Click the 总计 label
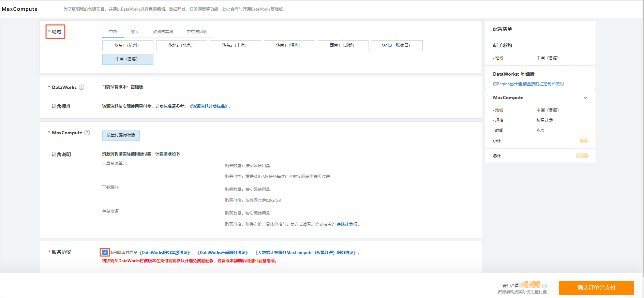644x298 pixels. click(497, 156)
